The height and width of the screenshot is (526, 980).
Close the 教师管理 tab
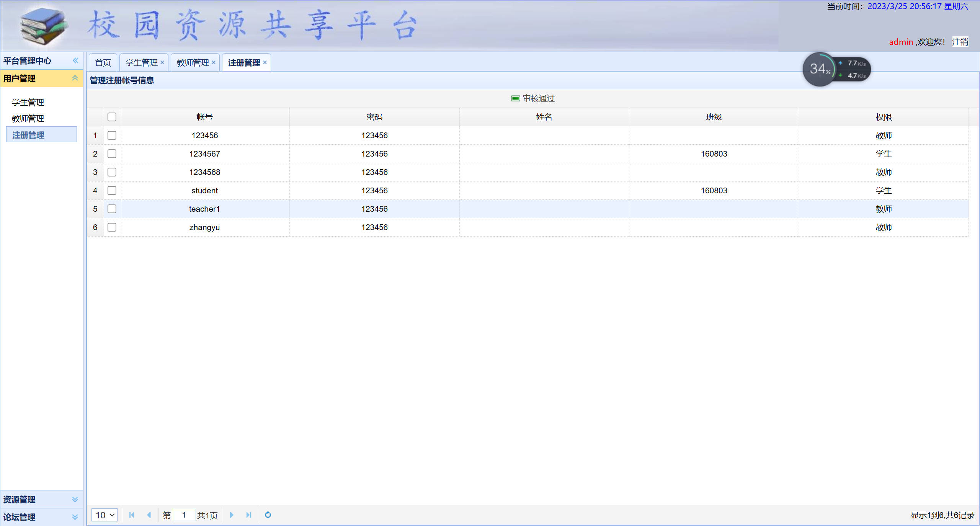point(214,62)
